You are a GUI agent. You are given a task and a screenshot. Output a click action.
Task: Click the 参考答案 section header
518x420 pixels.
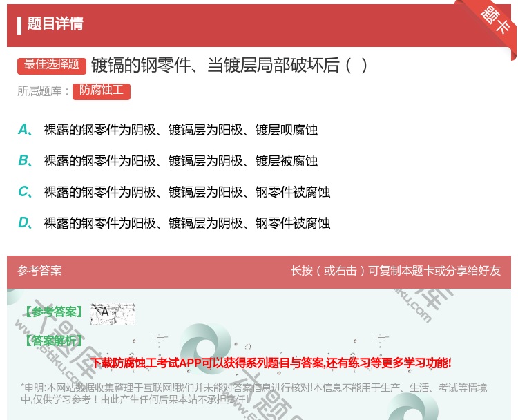click(x=39, y=271)
